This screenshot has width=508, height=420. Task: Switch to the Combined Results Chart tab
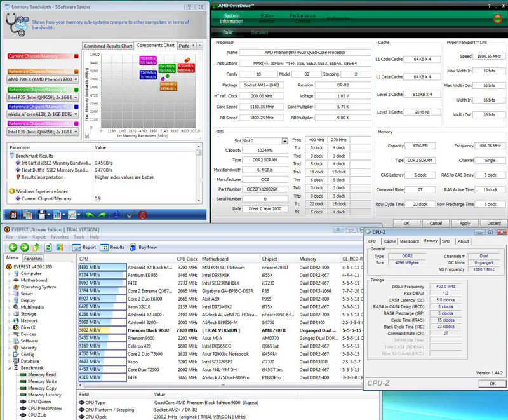[x=109, y=46]
